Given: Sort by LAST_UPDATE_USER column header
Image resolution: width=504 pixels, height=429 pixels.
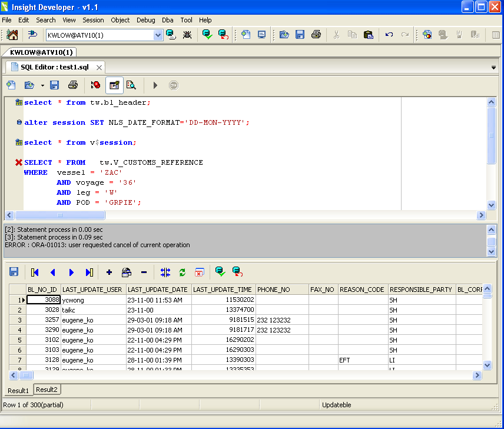Looking at the screenshot, I should (92, 290).
